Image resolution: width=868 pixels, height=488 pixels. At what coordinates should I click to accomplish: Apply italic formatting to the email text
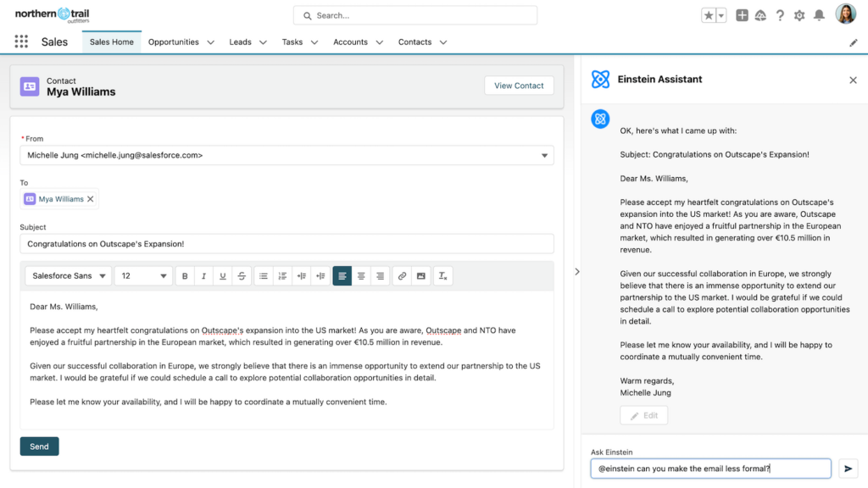pos(203,275)
